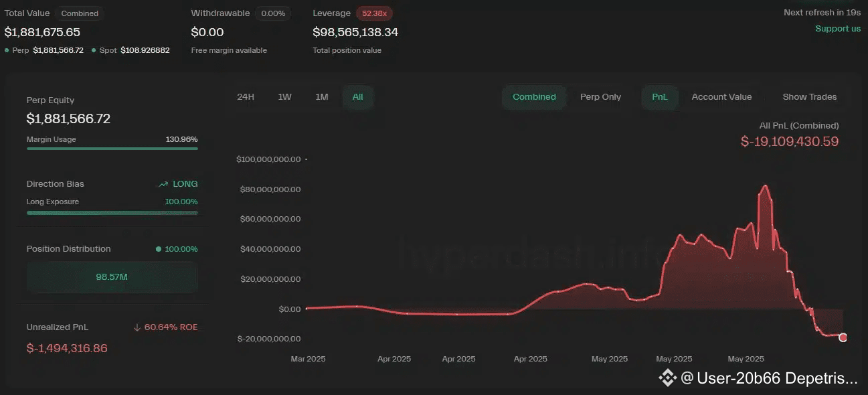The height and width of the screenshot is (395, 868).
Task: Click the down arrow beside 60.64% ROE
Action: [x=137, y=327]
